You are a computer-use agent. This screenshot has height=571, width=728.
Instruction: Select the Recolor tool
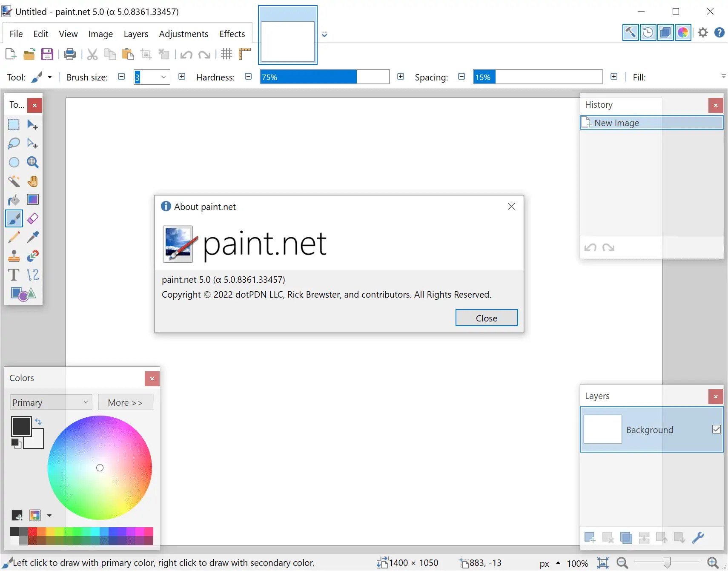[x=32, y=256]
